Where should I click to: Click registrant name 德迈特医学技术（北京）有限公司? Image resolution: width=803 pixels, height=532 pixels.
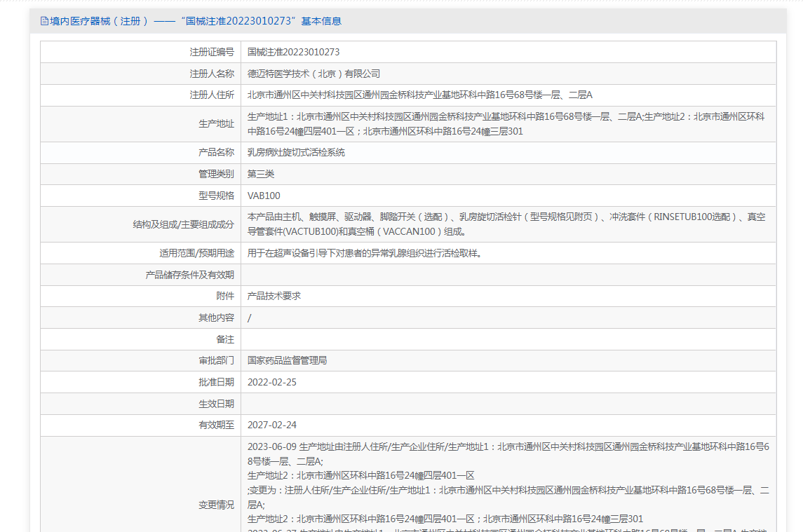point(313,74)
